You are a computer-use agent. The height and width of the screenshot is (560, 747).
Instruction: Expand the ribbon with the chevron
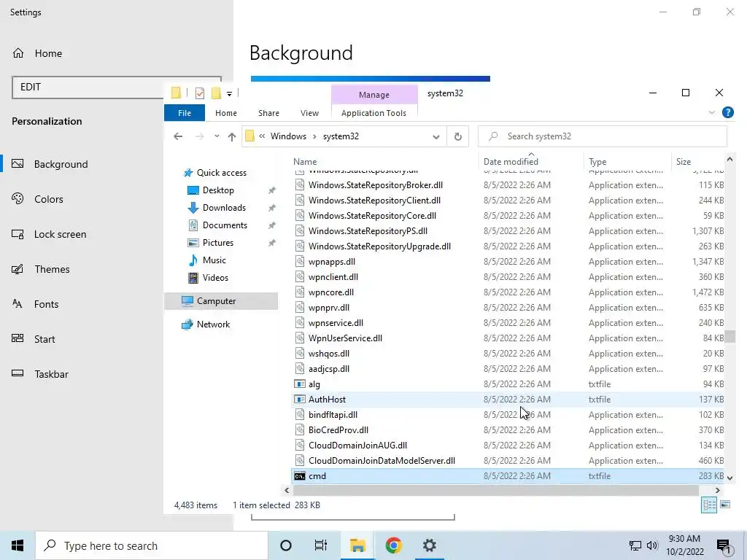tap(712, 113)
